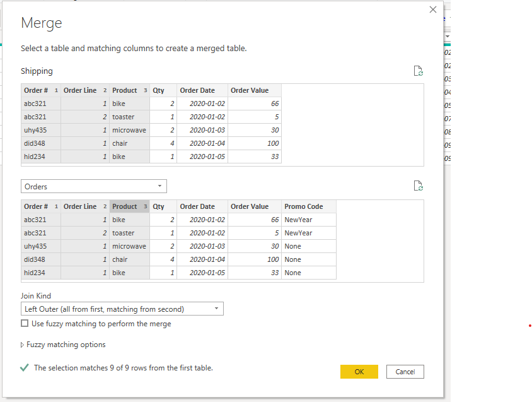Click 'did348' cell in Orders table
Viewport: 532px width, 402px height.
coord(41,259)
